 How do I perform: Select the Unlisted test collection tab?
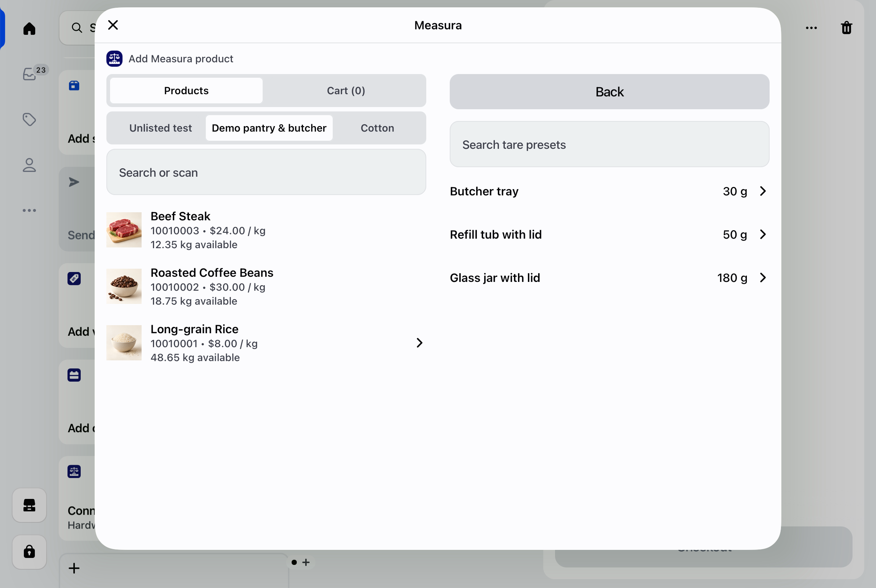161,128
